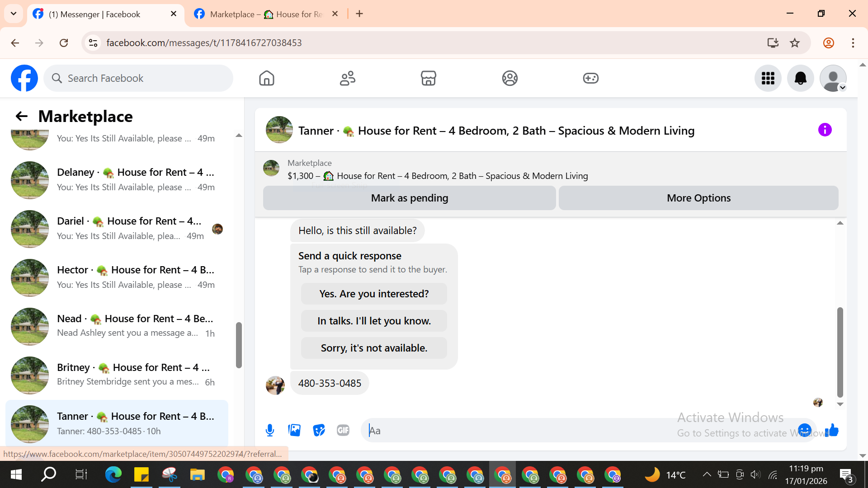Open conversation information purple icon

point(825,130)
